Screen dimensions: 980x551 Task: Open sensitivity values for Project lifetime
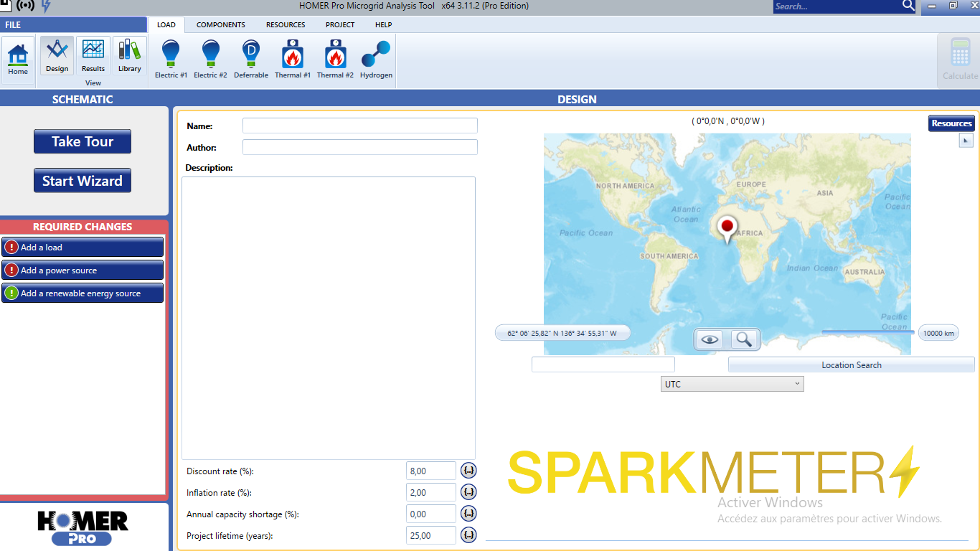pyautogui.click(x=468, y=535)
